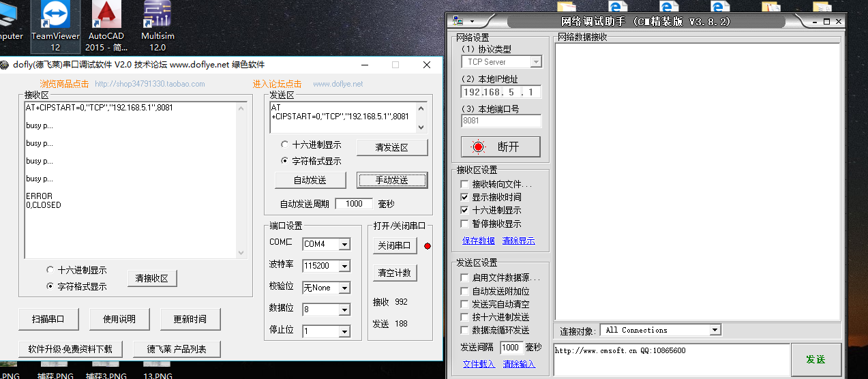Open the shop34791330.taobao.com link
The height and width of the screenshot is (379, 868).
(149, 84)
